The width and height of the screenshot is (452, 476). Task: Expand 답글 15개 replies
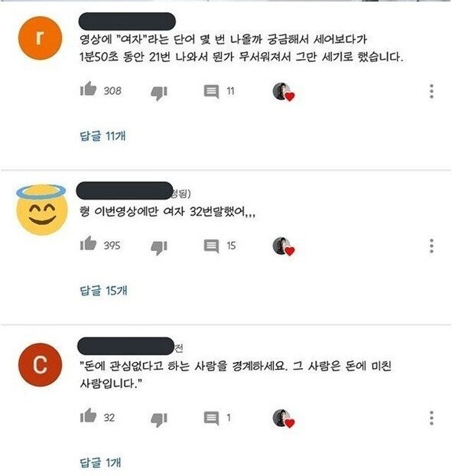click(x=103, y=291)
